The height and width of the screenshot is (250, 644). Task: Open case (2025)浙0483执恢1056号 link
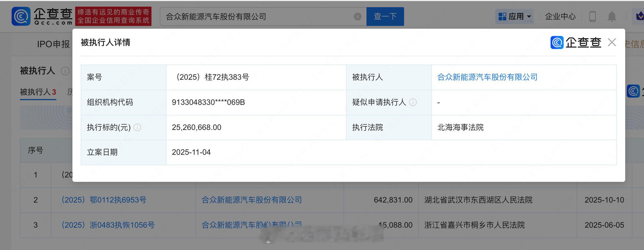[108, 225]
